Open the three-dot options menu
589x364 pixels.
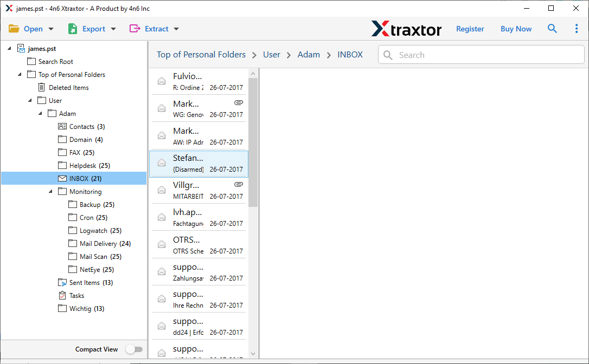tap(577, 28)
